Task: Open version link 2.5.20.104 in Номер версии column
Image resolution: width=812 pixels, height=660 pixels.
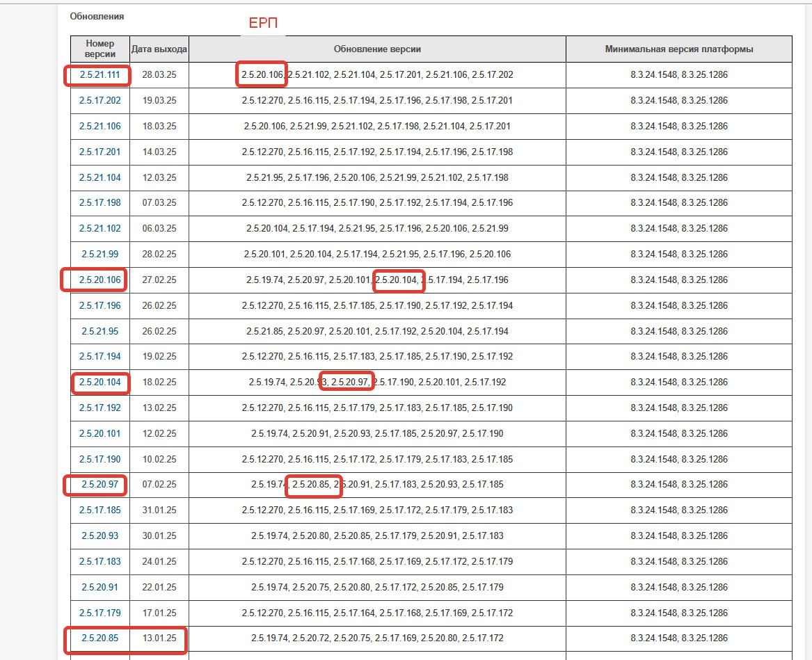Action: point(99,383)
